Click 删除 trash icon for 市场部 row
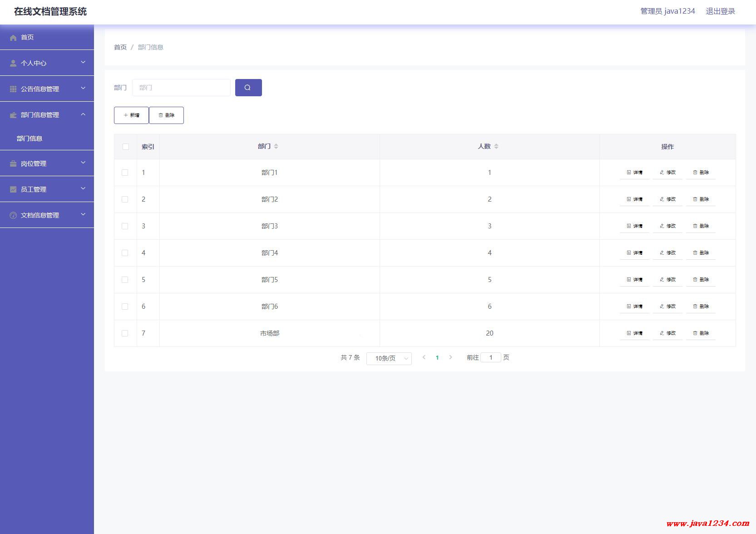The image size is (756, 534). point(695,333)
